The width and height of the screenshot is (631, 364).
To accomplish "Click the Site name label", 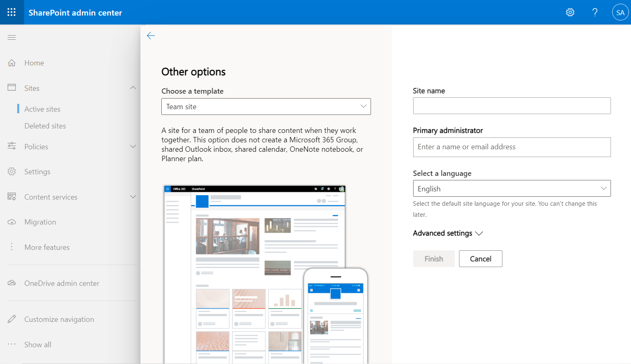I will [x=429, y=91].
